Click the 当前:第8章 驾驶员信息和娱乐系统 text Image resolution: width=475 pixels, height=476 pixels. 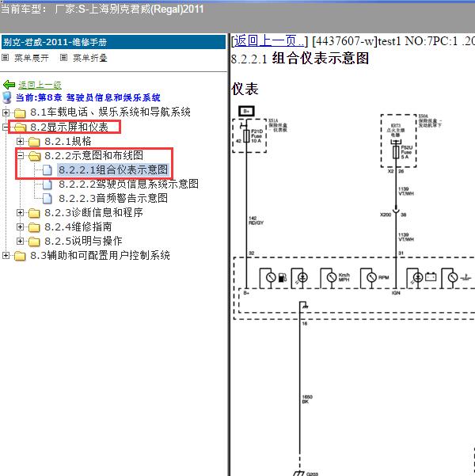pos(88,97)
